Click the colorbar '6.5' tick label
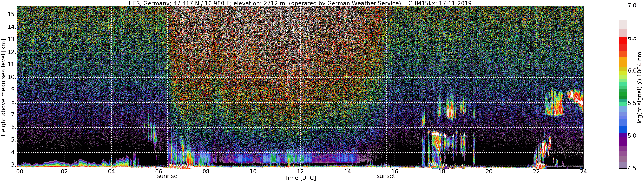Image resolution: width=644 pixels, height=182 pixels. [632, 38]
